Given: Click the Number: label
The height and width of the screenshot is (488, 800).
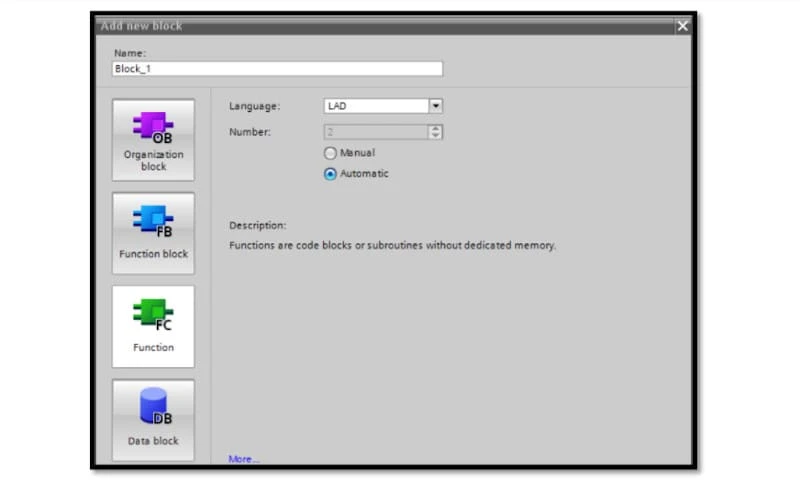Looking at the screenshot, I should pyautogui.click(x=250, y=132).
